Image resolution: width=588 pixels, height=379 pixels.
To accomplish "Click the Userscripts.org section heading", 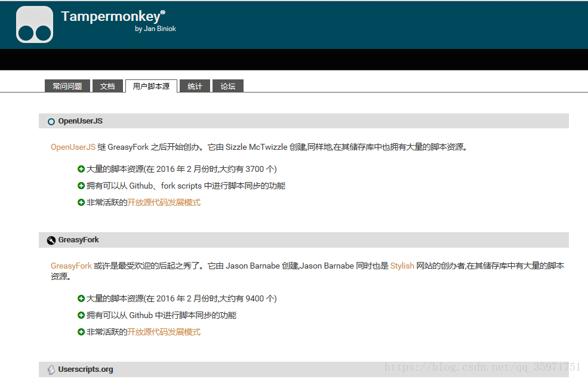I will [x=85, y=369].
